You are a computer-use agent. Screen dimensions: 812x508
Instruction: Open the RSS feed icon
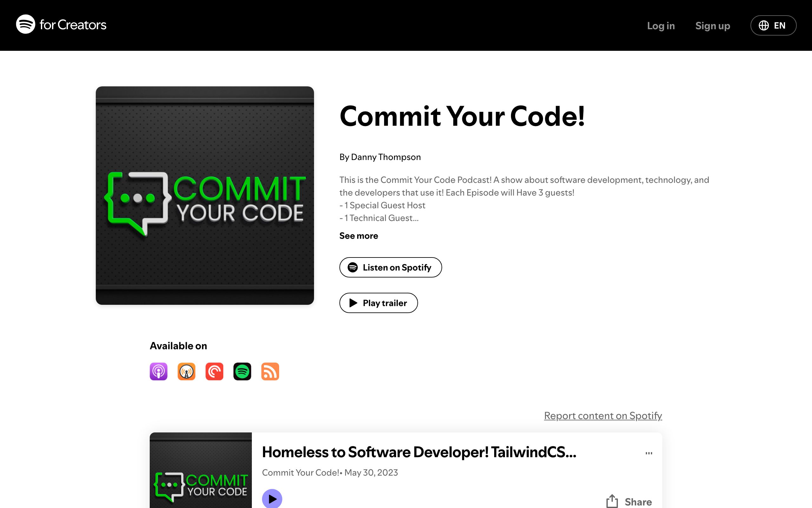[x=270, y=371]
